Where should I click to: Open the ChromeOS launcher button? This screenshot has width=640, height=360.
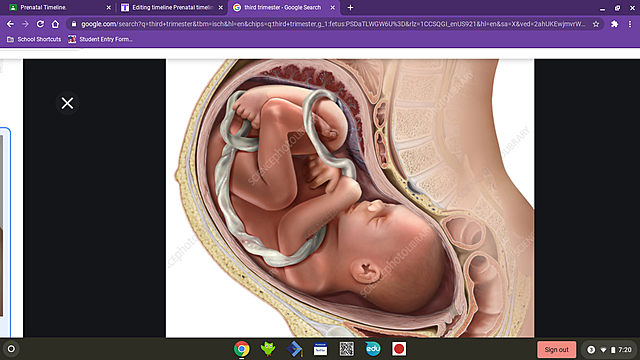(11, 349)
